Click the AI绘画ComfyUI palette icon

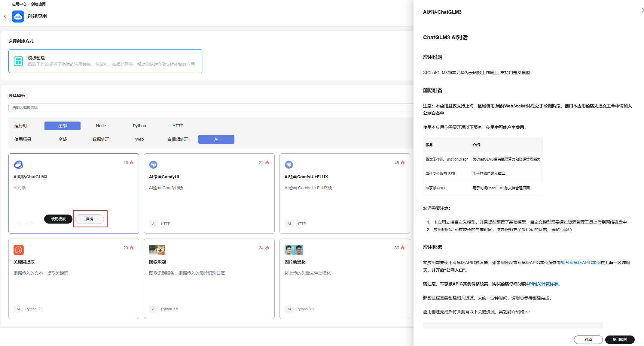click(153, 164)
